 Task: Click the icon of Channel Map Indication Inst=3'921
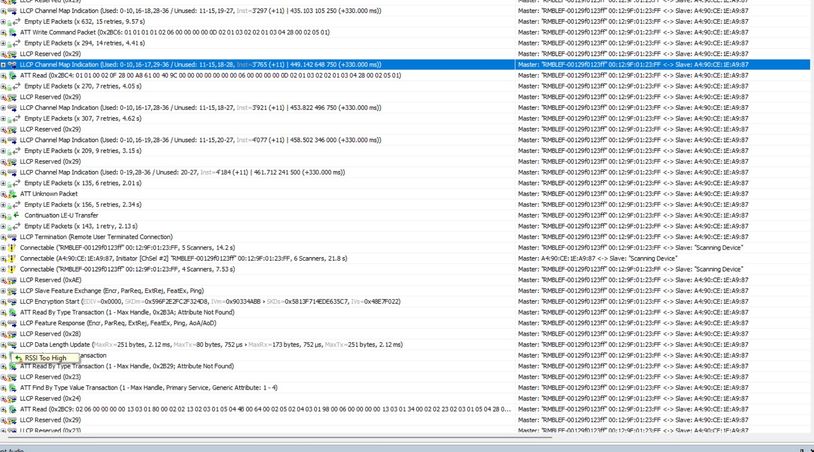pyautogui.click(x=12, y=108)
